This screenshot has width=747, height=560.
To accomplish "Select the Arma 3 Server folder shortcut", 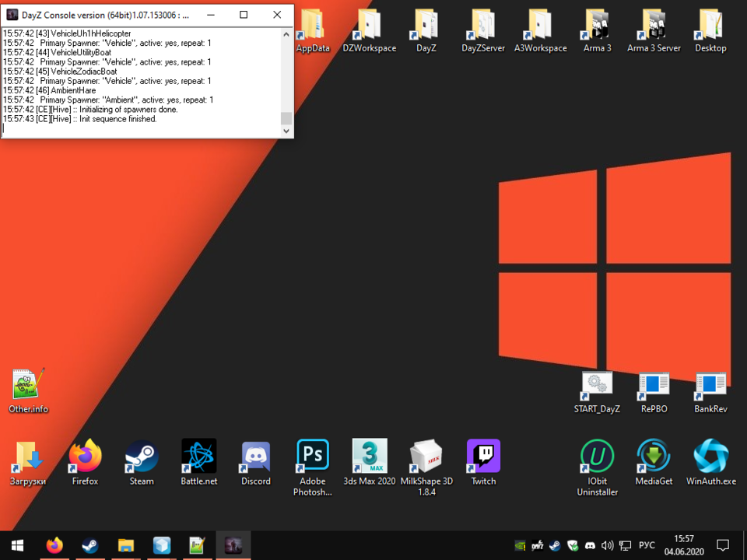I will coord(654,30).
